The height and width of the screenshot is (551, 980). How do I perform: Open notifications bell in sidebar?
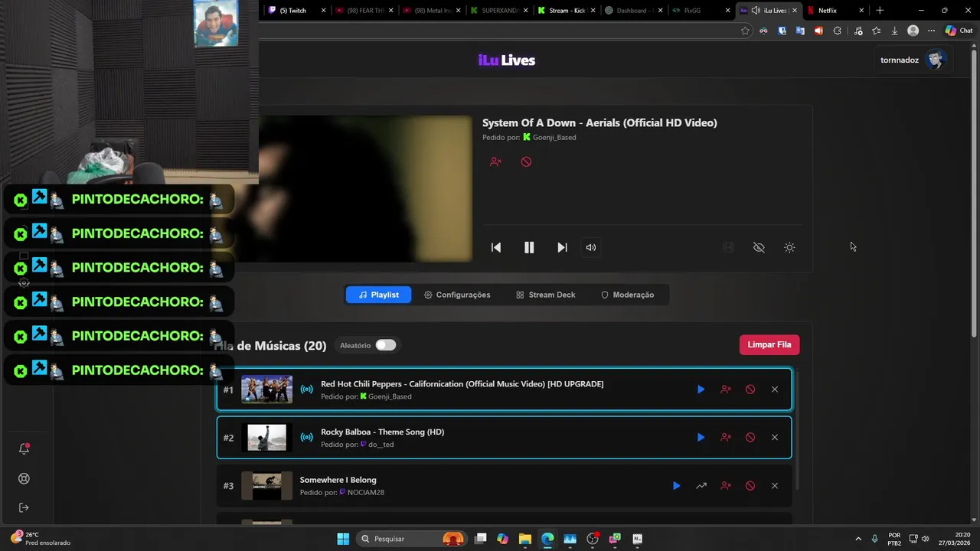click(x=24, y=449)
